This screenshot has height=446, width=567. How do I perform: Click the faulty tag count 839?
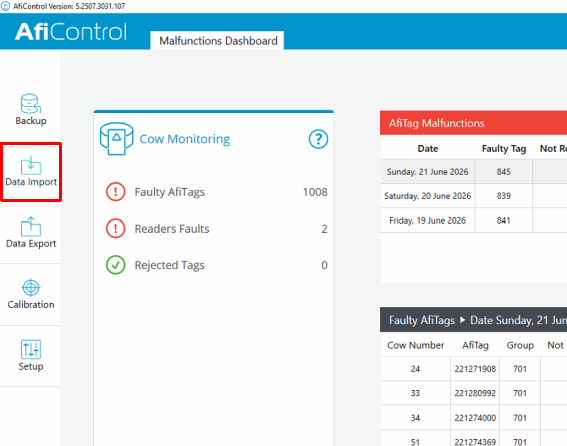[503, 196]
